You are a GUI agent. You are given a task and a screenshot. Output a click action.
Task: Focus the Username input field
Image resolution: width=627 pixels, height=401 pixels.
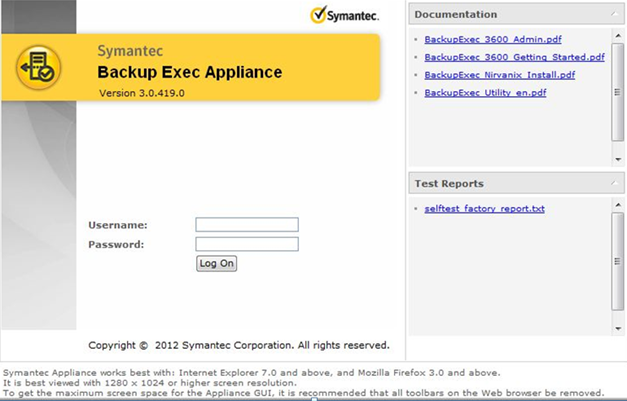247,225
